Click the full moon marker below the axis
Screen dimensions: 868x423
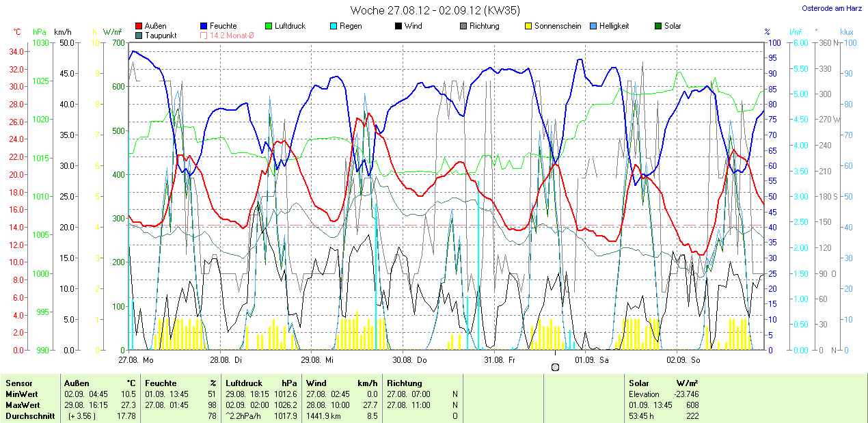[555, 367]
